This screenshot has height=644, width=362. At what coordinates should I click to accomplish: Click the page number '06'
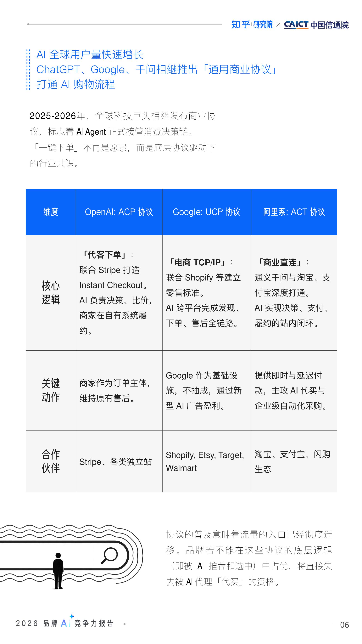(344, 625)
